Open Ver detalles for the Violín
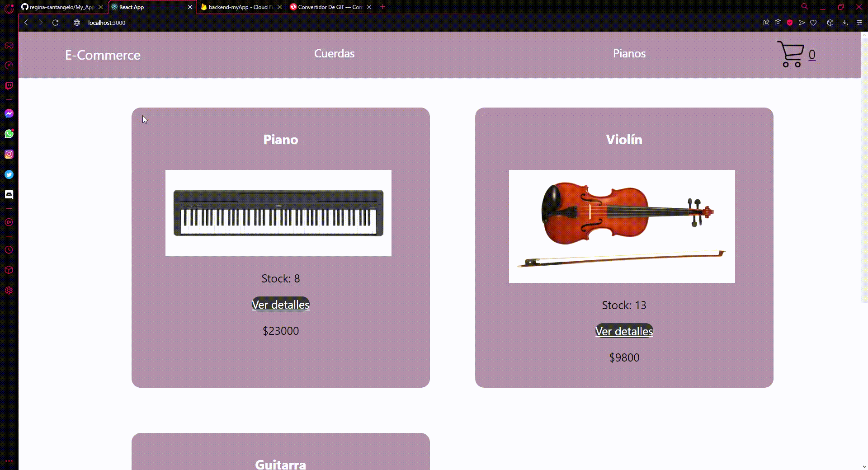868x470 pixels. click(x=624, y=331)
